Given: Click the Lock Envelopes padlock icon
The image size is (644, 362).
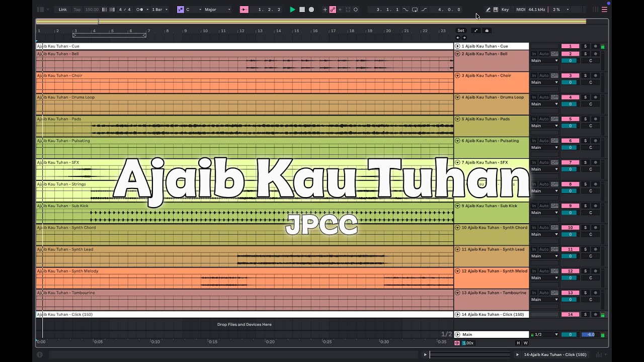Looking at the screenshot, I should pyautogui.click(x=487, y=31).
